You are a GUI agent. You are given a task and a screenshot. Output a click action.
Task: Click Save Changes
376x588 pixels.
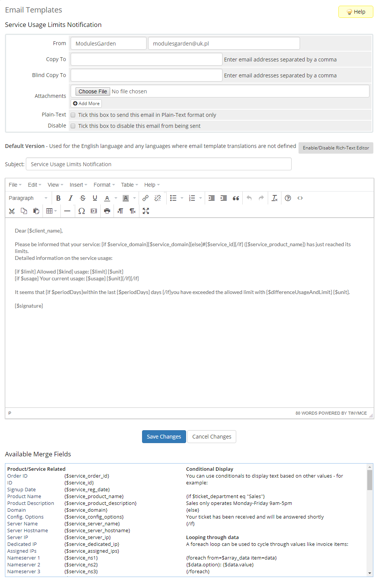[164, 437]
